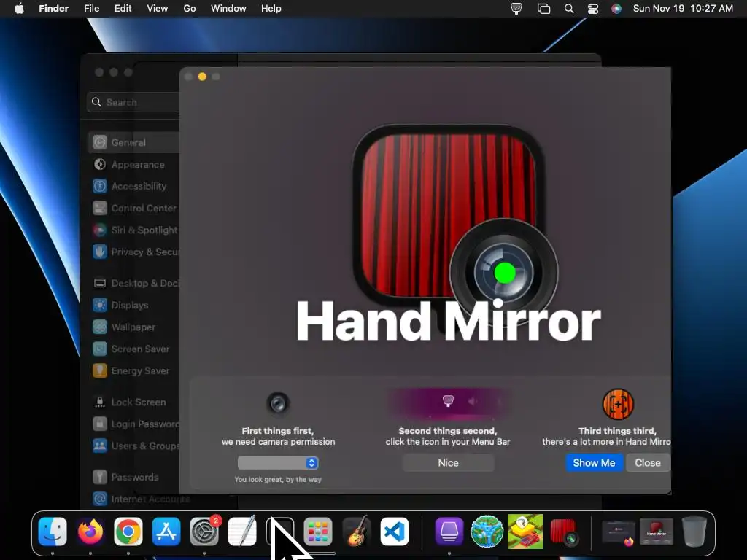The width and height of the screenshot is (747, 560).
Task: Launch Visual Studio Code from the Dock
Action: pos(395,531)
